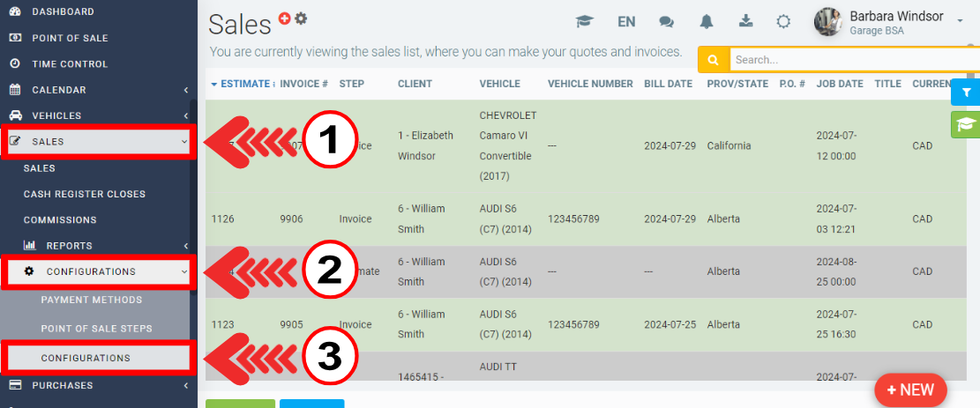Image resolution: width=980 pixels, height=408 pixels.
Task: Click the green graduation cap side button
Action: [966, 124]
